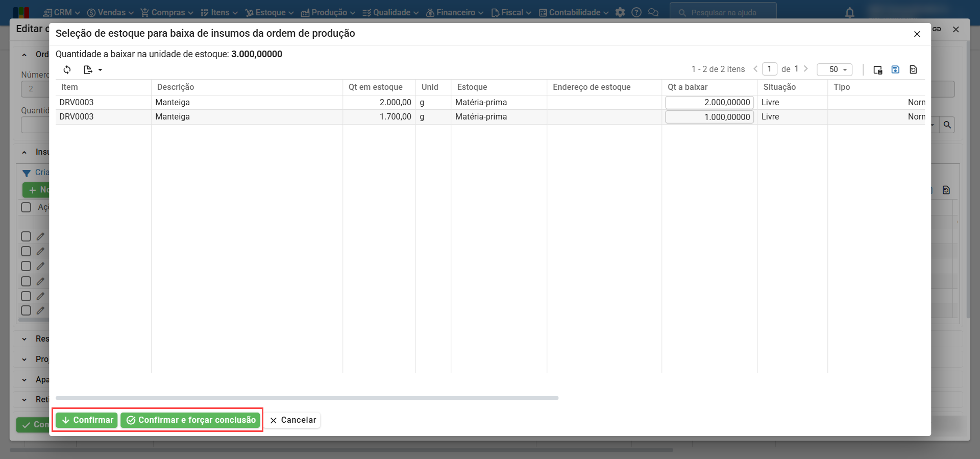
Task: Cancel the stock selection
Action: coord(292,420)
